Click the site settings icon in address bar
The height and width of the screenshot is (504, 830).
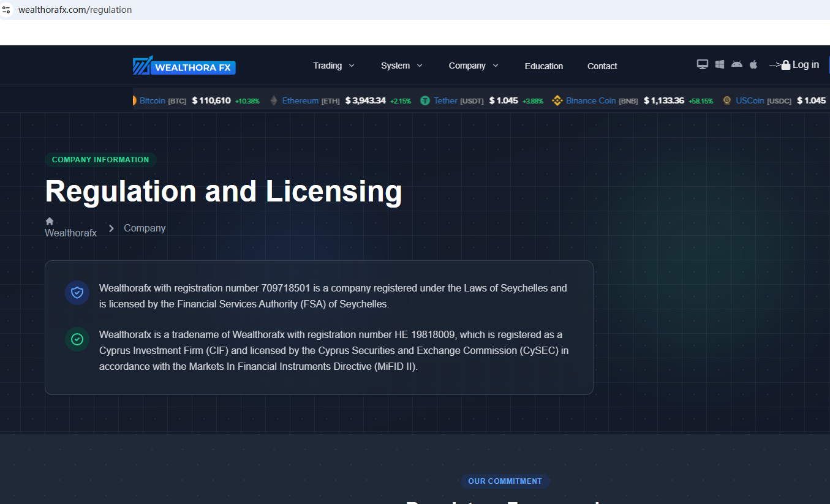tap(7, 10)
